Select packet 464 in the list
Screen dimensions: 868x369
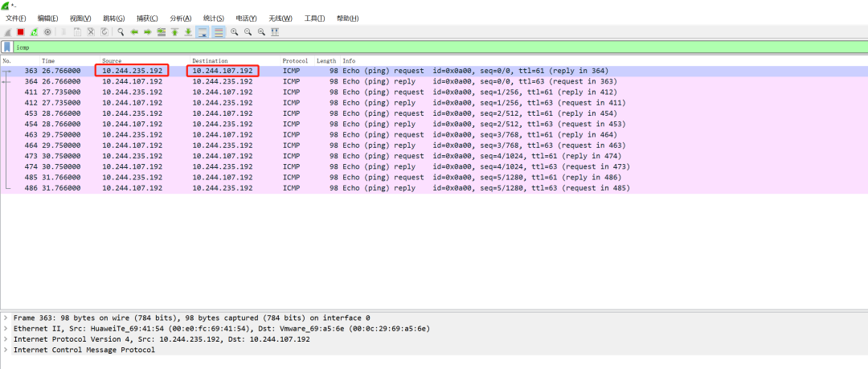(x=434, y=146)
